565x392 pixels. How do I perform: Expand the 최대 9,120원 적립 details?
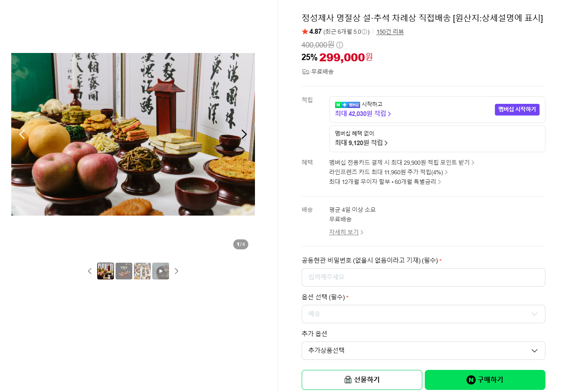coord(361,143)
